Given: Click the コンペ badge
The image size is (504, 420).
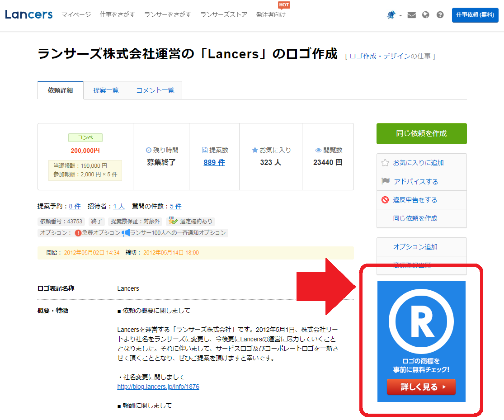Looking at the screenshot, I should (x=85, y=137).
